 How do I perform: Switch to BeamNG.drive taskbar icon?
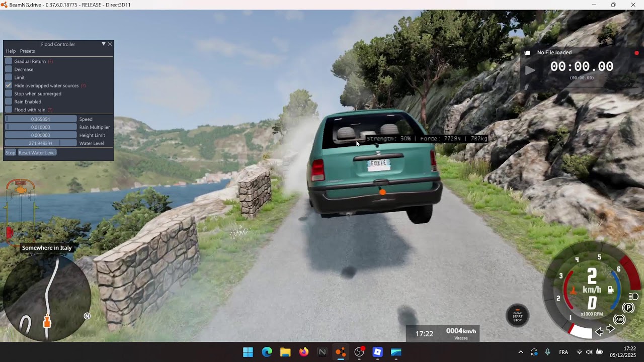[341, 352]
